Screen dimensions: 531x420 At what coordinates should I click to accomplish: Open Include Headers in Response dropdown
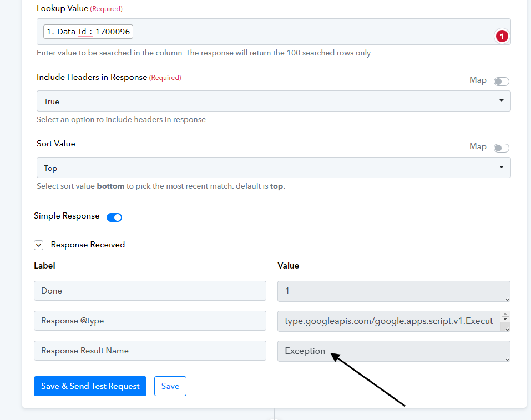point(274,101)
